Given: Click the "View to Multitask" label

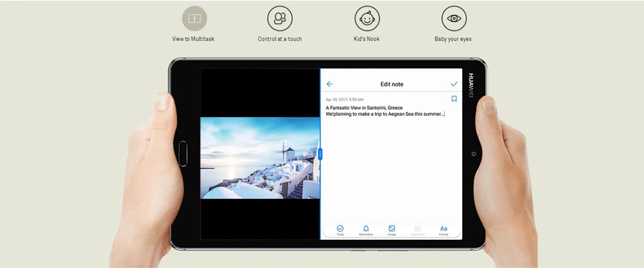Looking at the screenshot, I should point(193,39).
